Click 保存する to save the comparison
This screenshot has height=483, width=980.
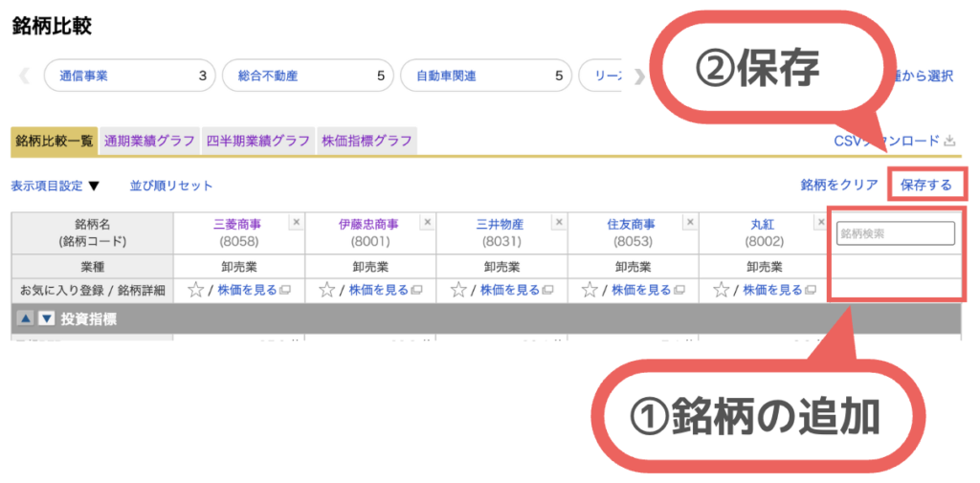click(x=925, y=185)
